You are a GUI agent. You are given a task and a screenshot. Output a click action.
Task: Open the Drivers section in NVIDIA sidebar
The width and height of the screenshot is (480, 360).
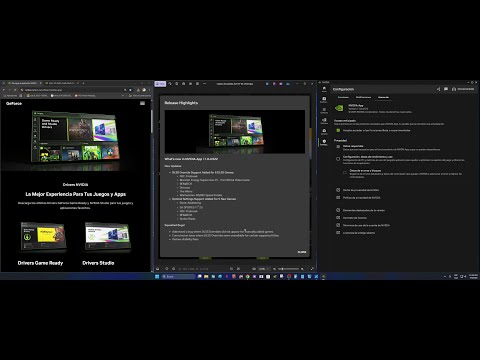(x=324, y=100)
